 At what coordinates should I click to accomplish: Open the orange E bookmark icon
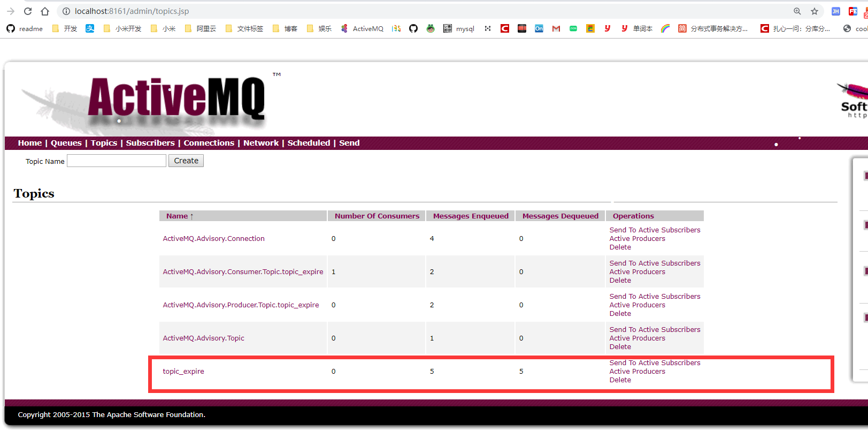pyautogui.click(x=590, y=28)
